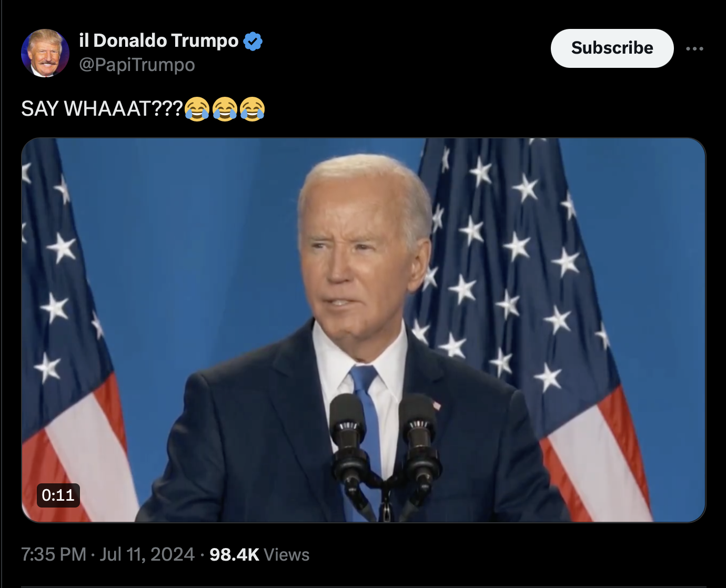This screenshot has width=726, height=588.
Task: Open the three-dot more options menu
Action: 694,48
